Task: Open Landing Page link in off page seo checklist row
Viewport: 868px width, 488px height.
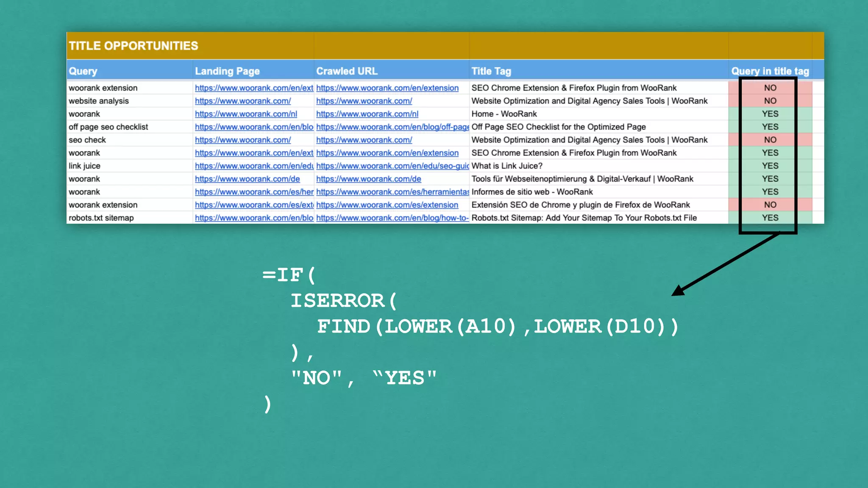Action: click(x=254, y=127)
